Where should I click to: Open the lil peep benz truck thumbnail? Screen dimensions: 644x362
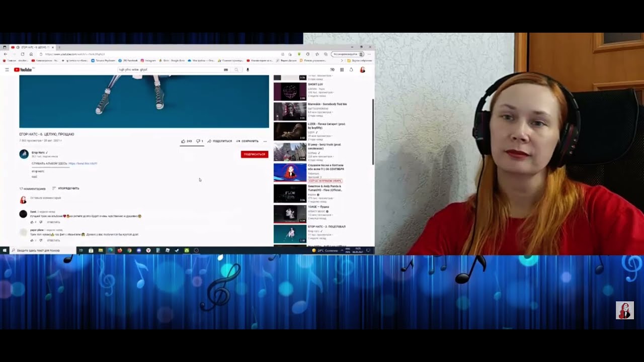(290, 152)
